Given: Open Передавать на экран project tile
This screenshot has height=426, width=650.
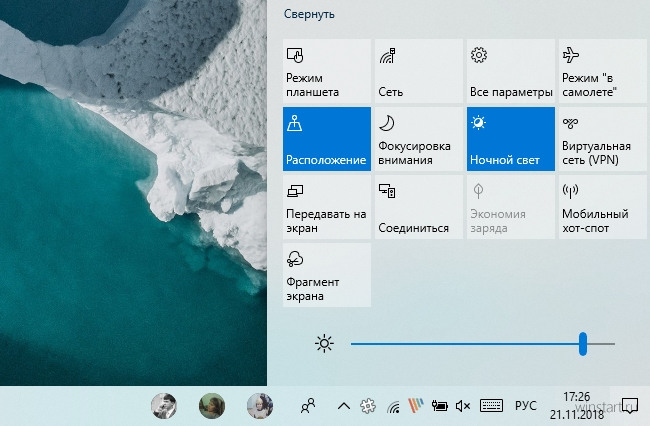Looking at the screenshot, I should (327, 207).
